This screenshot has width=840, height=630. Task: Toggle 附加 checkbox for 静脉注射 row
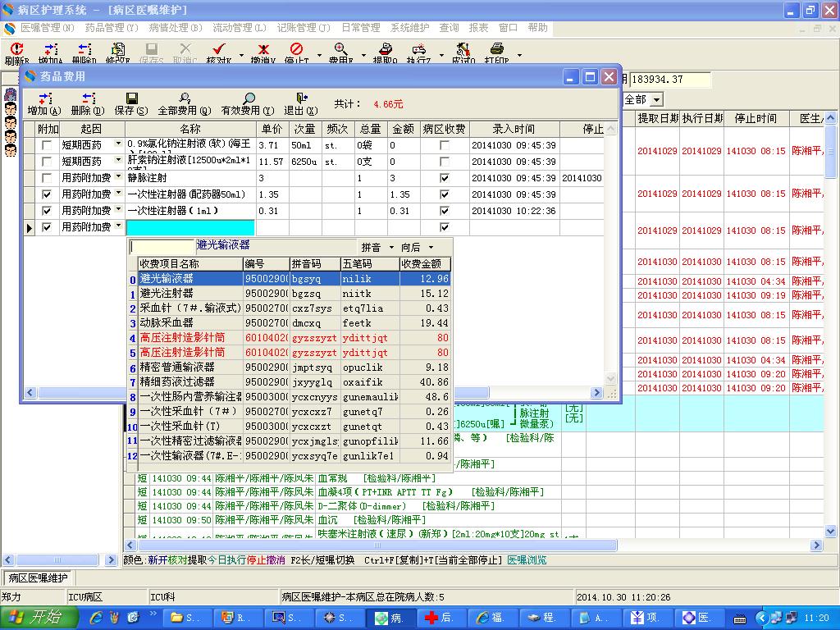(47, 178)
